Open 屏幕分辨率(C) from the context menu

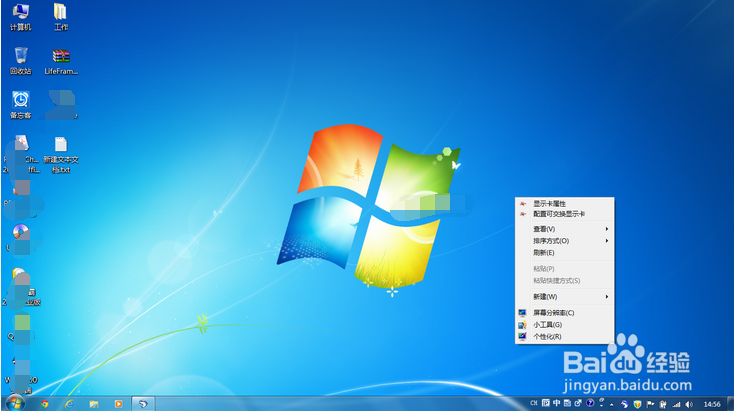point(565,313)
